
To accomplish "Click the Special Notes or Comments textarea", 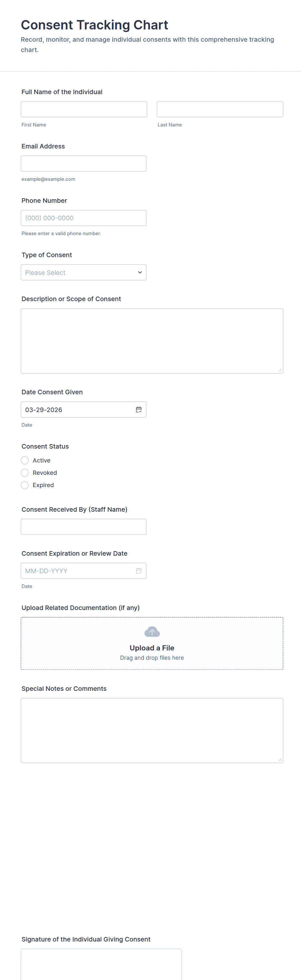I will point(152,730).
